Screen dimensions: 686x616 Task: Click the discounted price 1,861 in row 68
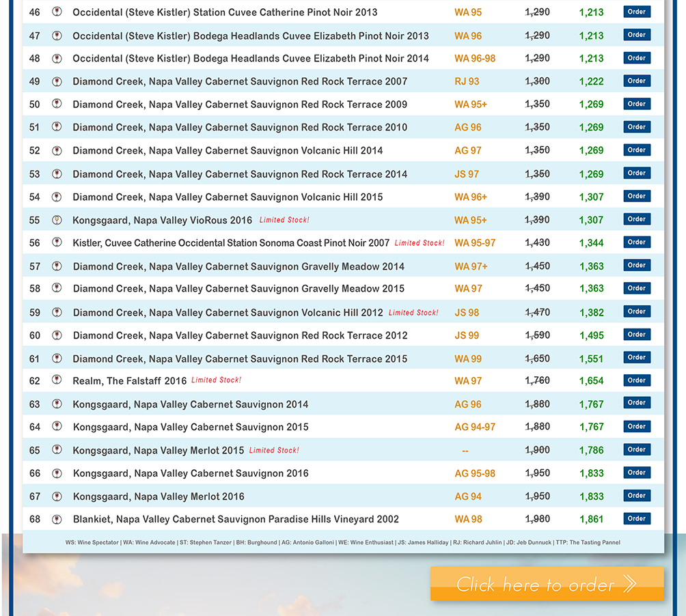pyautogui.click(x=592, y=520)
